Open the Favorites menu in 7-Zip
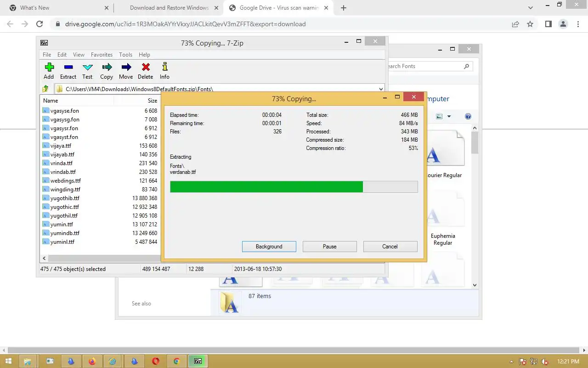 (x=102, y=54)
